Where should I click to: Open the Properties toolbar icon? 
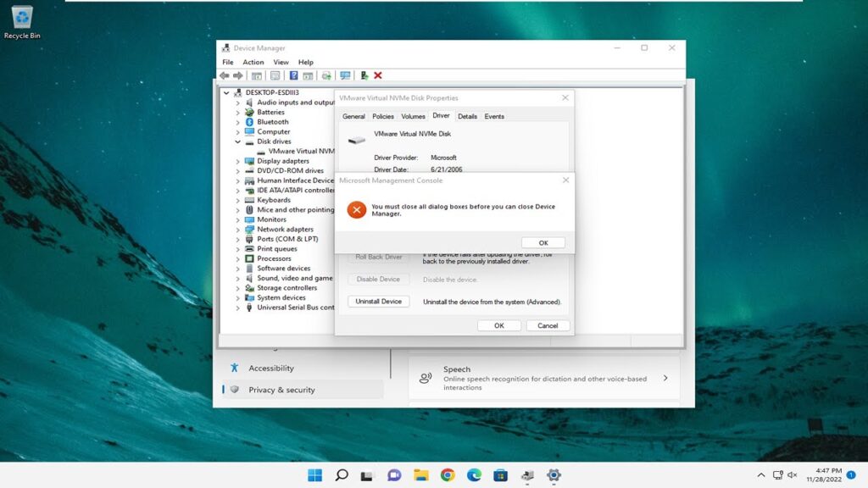click(x=275, y=75)
